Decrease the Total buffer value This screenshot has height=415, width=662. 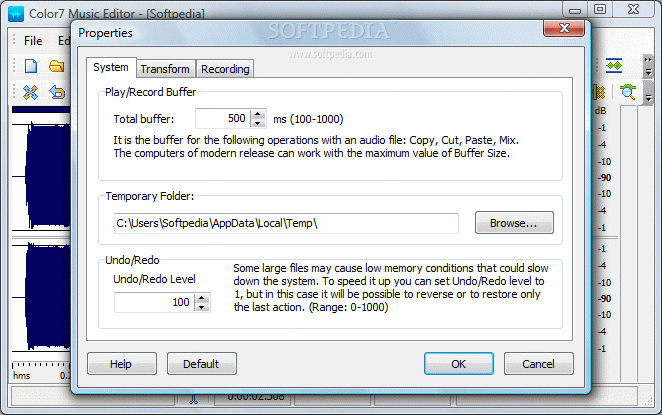click(x=258, y=123)
